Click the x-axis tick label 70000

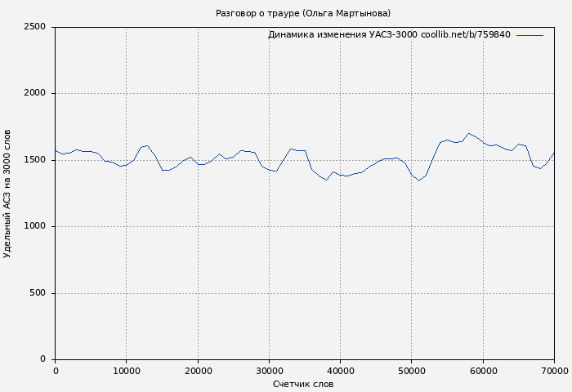click(553, 371)
